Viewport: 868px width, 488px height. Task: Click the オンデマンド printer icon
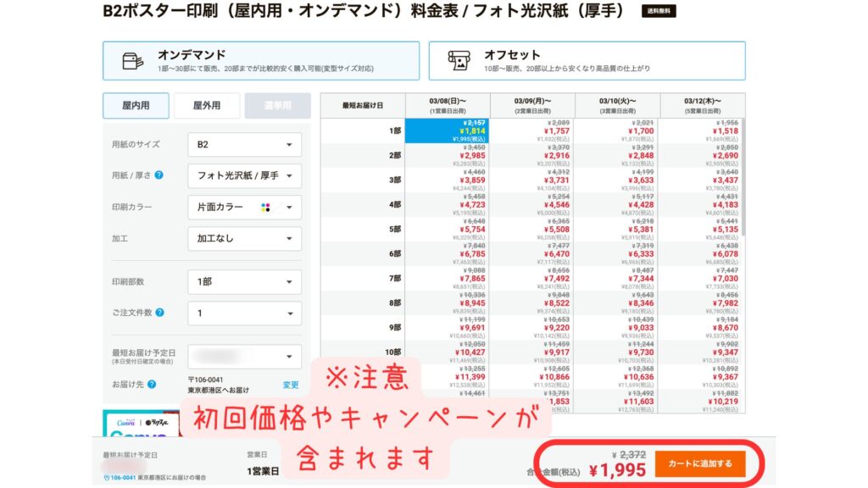pos(132,59)
